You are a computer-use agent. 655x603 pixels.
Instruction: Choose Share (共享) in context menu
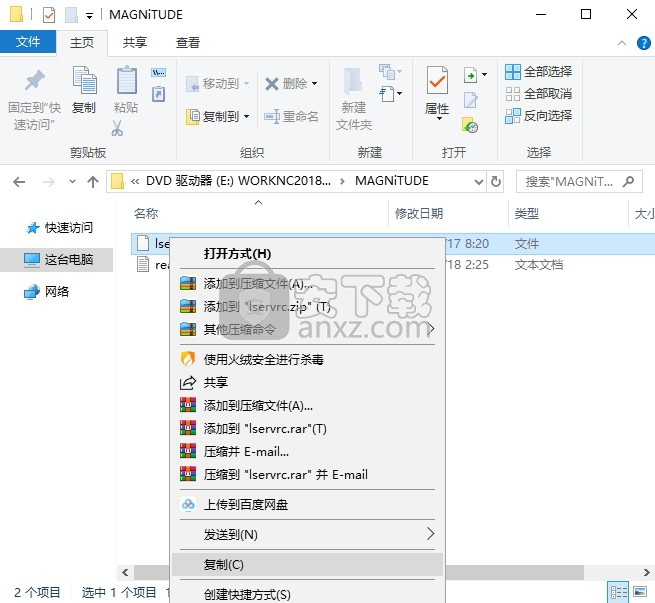click(307, 382)
